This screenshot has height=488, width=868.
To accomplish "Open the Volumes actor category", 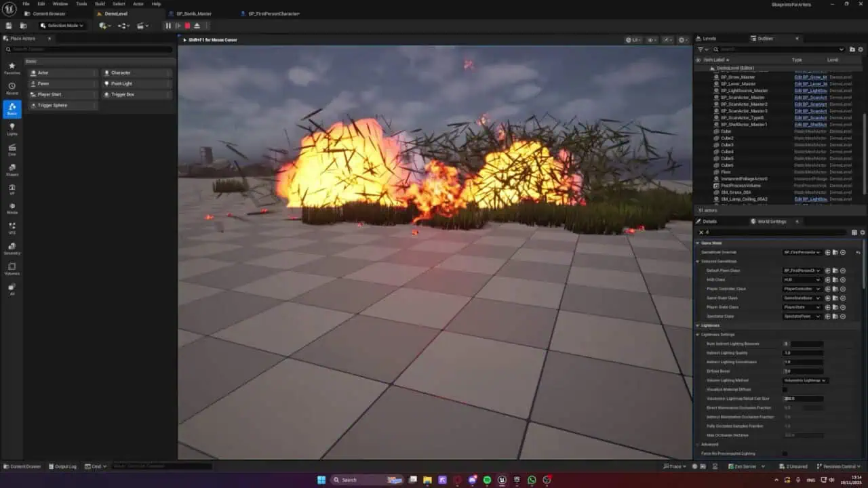I will [x=12, y=269].
